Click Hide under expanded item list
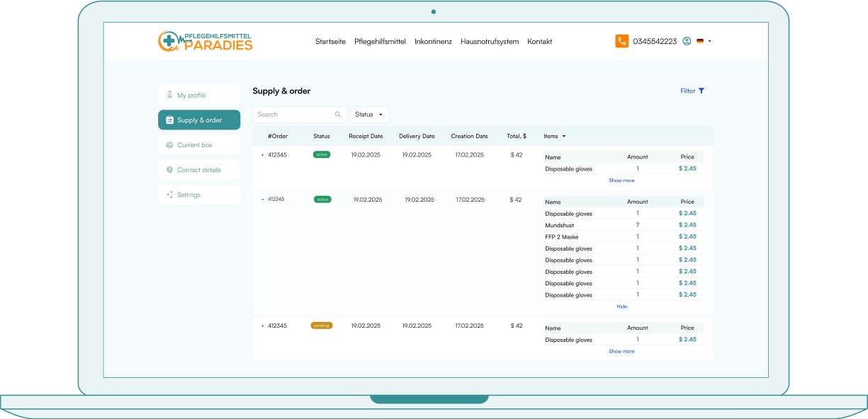868x419 pixels. (x=621, y=306)
